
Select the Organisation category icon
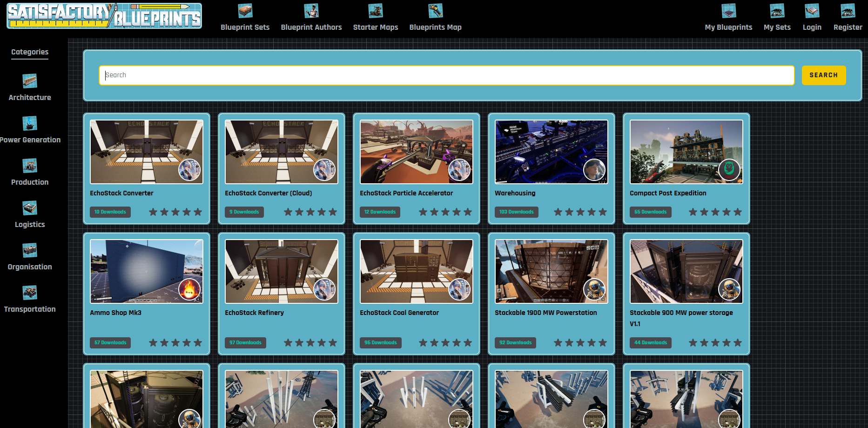point(30,250)
